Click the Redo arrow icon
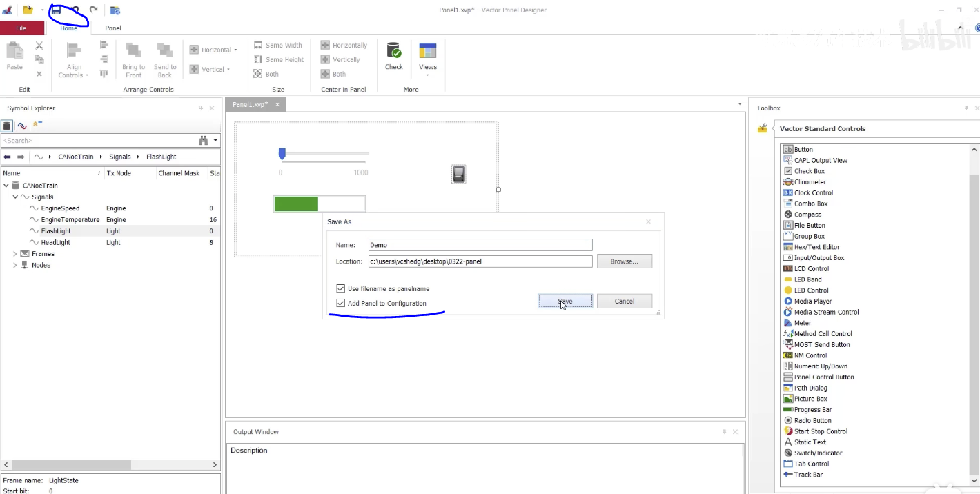 pos(93,10)
